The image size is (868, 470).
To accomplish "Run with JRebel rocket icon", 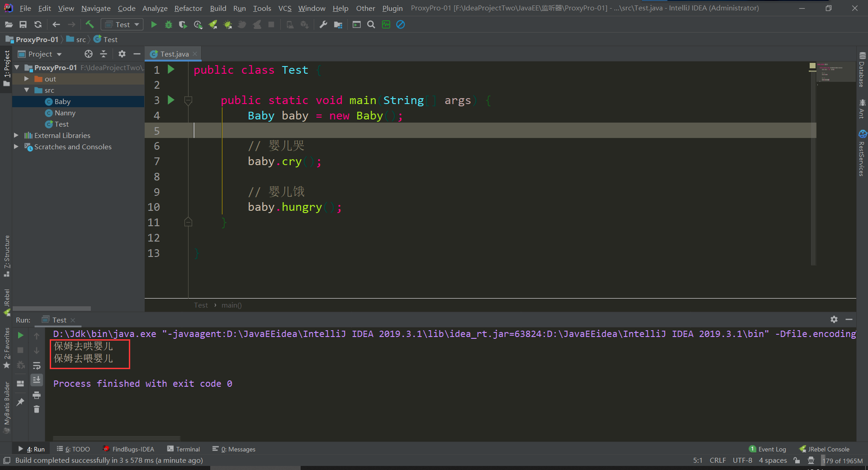I will [213, 24].
